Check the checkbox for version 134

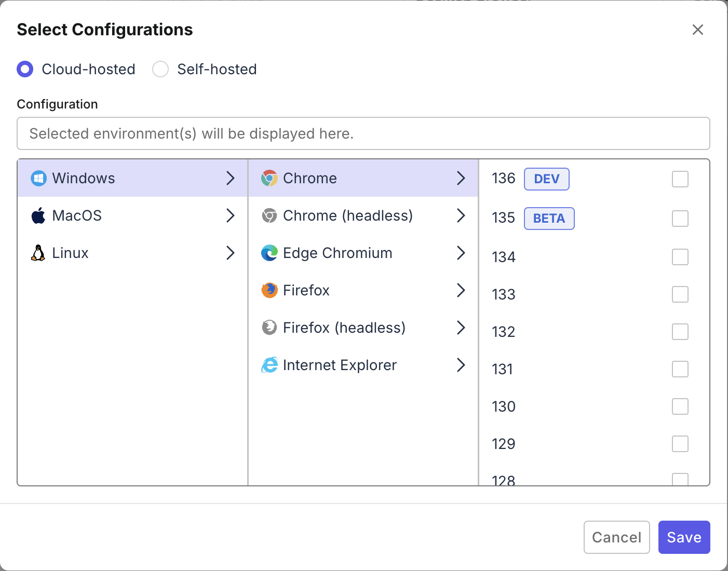click(x=680, y=257)
